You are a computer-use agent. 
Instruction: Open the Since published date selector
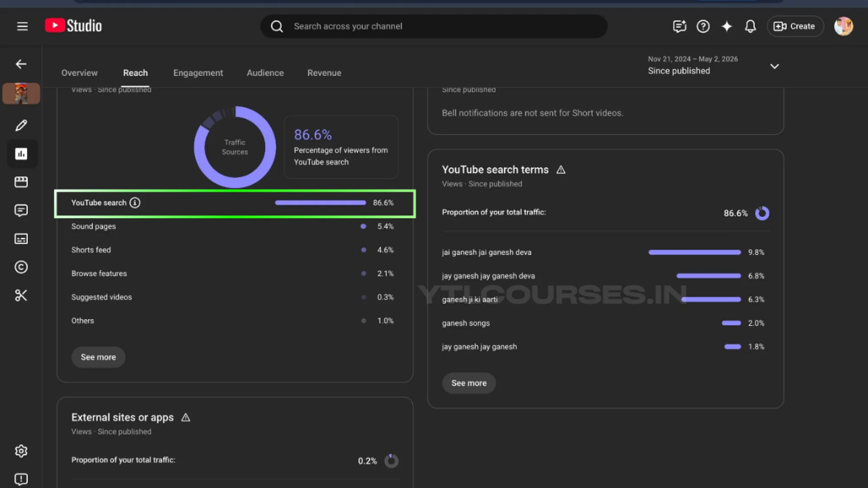pos(713,66)
